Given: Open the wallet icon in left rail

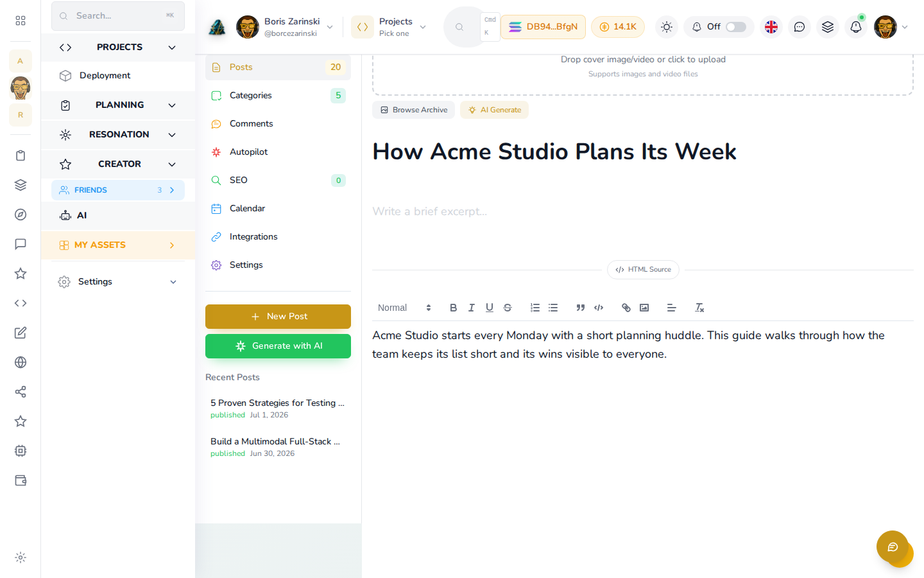Looking at the screenshot, I should (21, 480).
